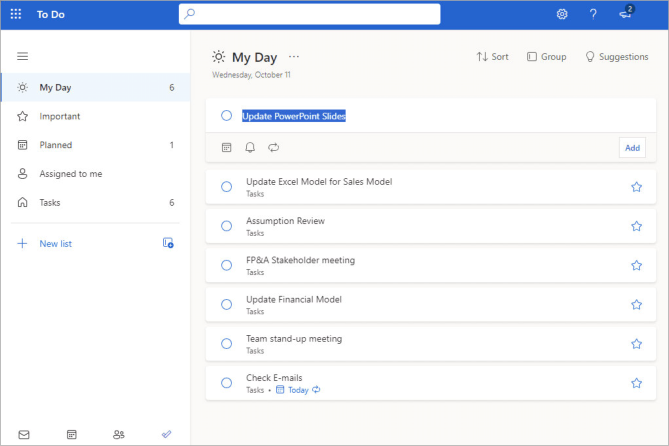Star Assumption Review as important
This screenshot has height=446, width=669.
(x=637, y=226)
